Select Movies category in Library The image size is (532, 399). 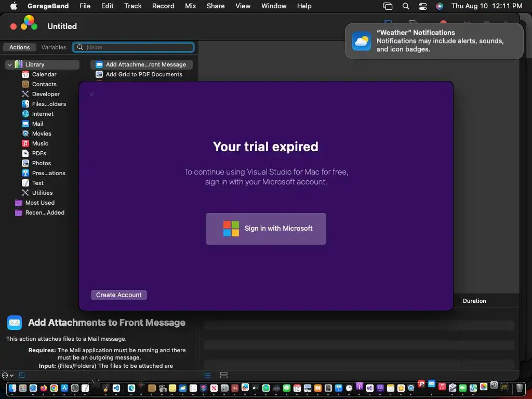(42, 134)
